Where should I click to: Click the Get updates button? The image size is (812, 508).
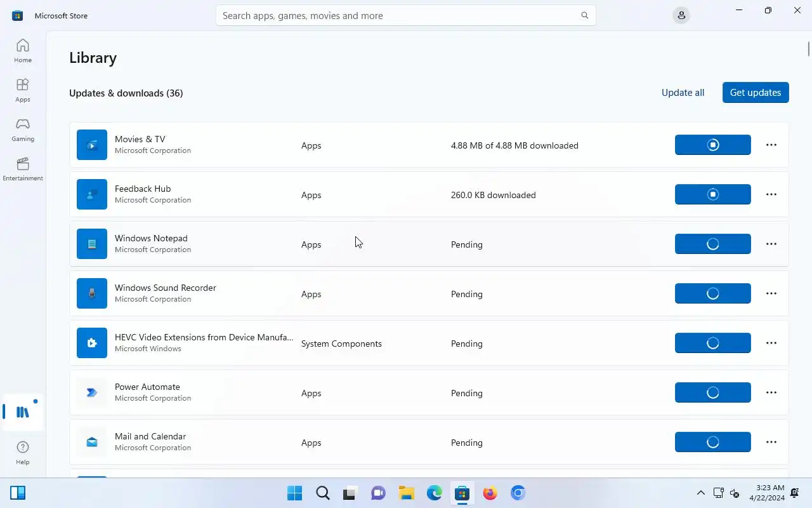point(756,93)
